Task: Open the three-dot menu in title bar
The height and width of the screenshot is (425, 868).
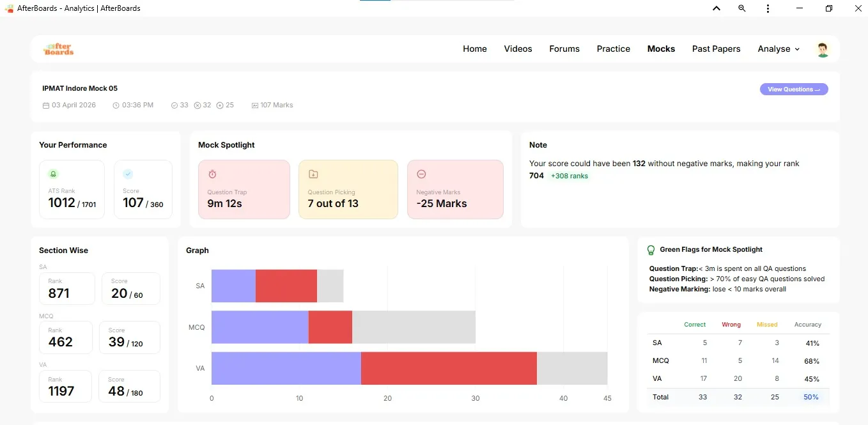Action: tap(768, 8)
